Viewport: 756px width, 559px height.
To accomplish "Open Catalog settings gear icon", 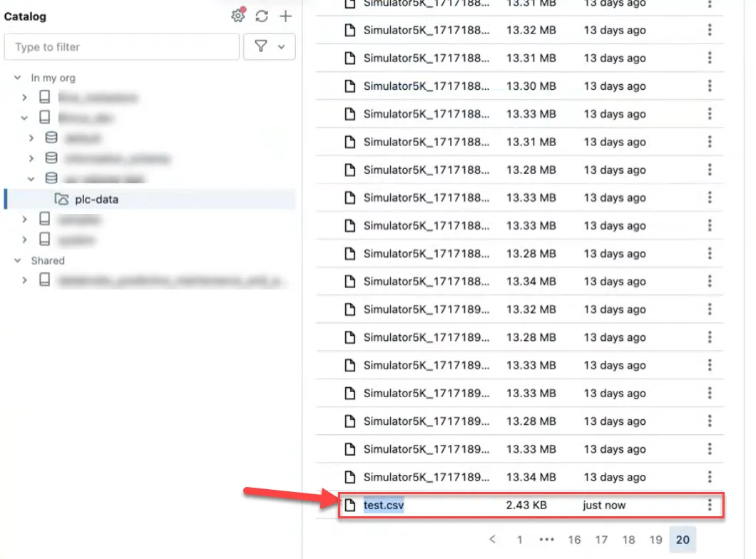I will pos(237,16).
